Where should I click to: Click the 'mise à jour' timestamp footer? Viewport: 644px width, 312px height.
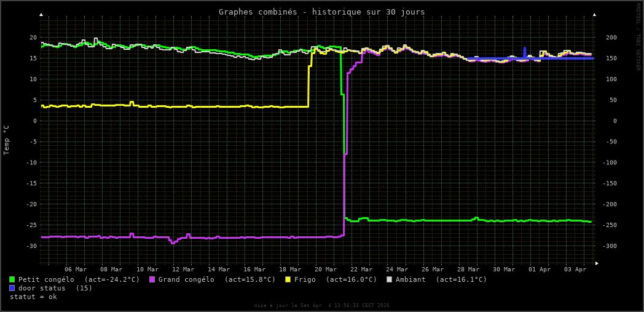tap(321, 305)
